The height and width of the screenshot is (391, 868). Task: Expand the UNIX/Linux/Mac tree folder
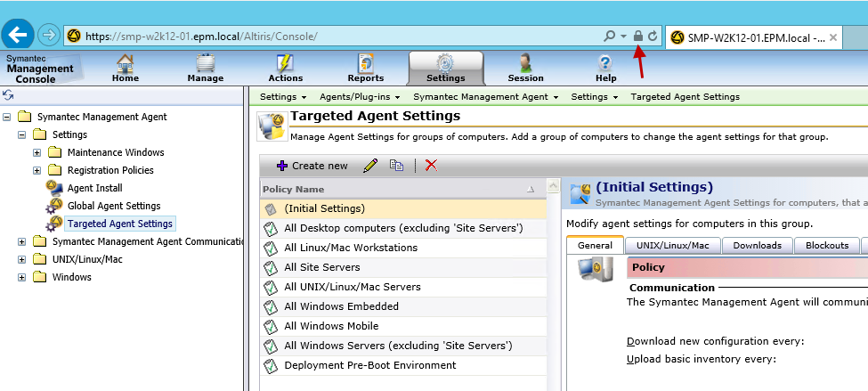(x=21, y=259)
